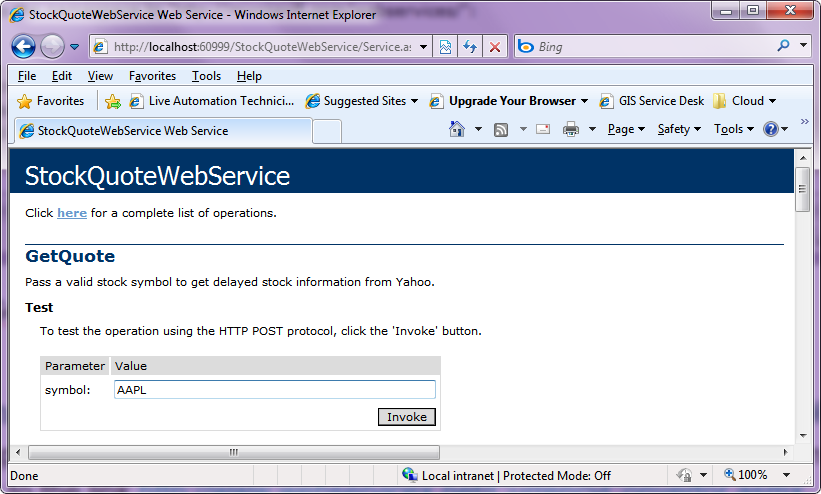This screenshot has width=821, height=494.
Task: Click the blue Help question icon
Action: (771, 129)
